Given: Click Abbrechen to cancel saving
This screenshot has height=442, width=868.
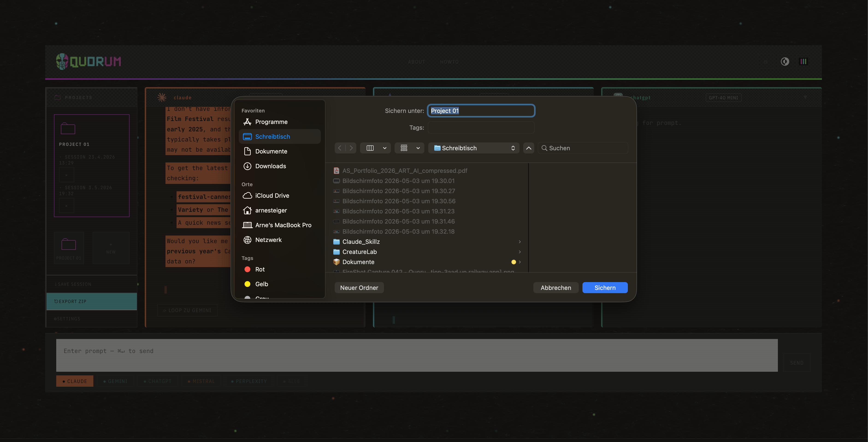Looking at the screenshot, I should [x=556, y=288].
